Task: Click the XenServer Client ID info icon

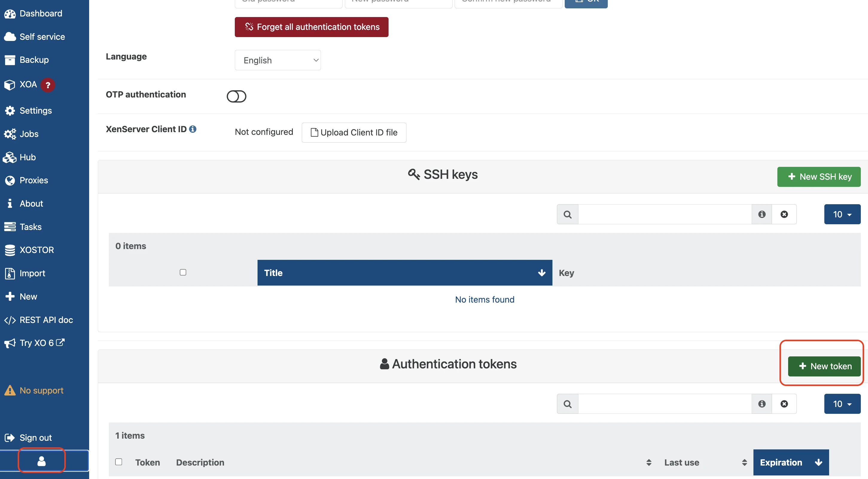Action: pyautogui.click(x=193, y=129)
